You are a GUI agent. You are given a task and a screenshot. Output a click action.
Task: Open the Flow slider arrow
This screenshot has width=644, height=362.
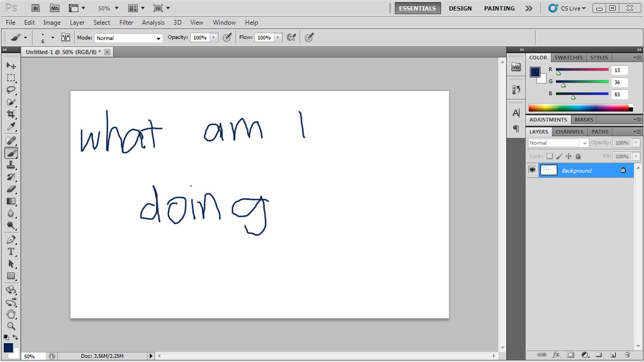pos(278,37)
